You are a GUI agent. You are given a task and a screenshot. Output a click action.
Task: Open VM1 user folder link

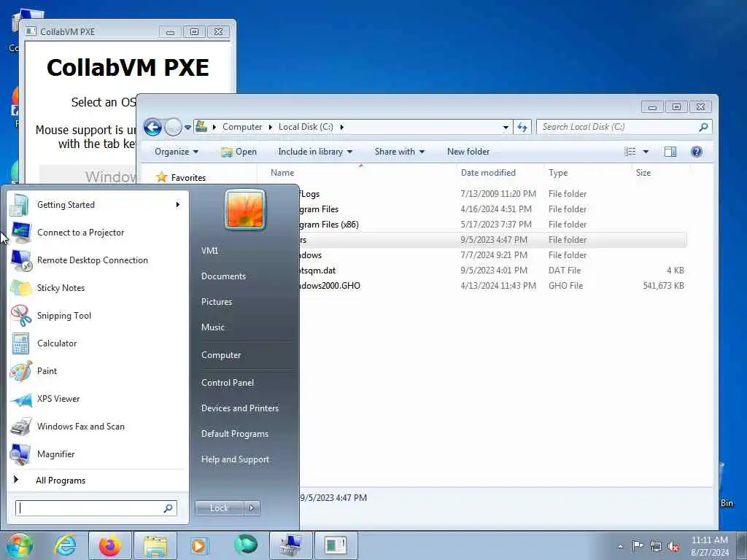coord(209,251)
